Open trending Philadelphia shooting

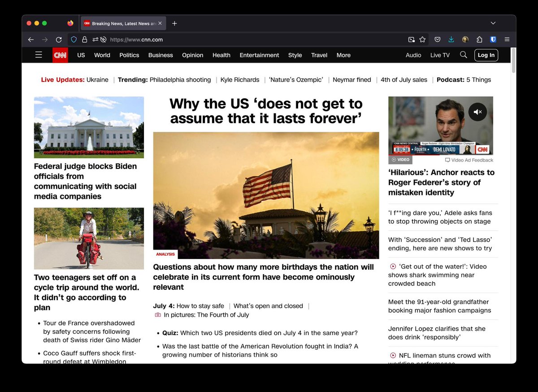[180, 80]
